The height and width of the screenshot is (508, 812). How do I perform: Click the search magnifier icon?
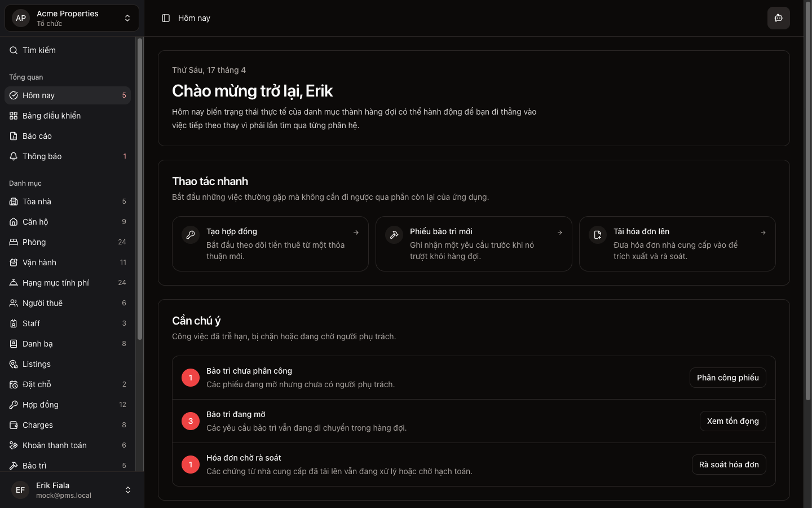(x=14, y=50)
